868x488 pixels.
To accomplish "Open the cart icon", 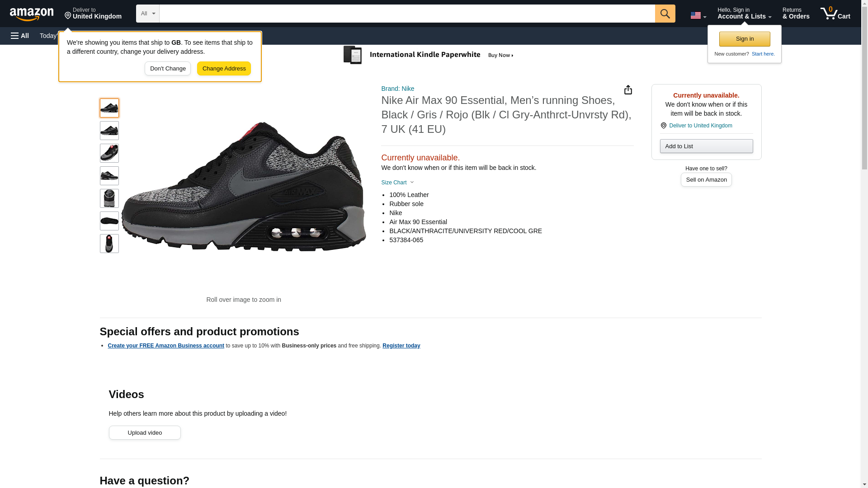I will [835, 14].
